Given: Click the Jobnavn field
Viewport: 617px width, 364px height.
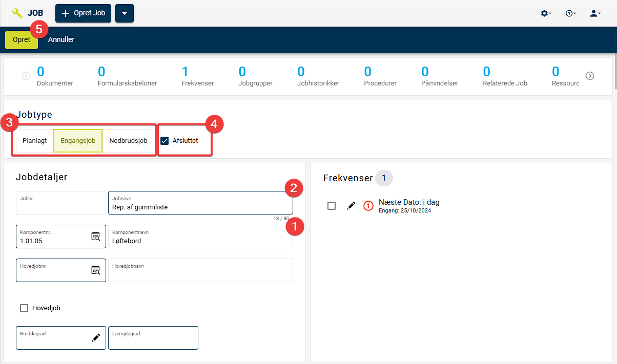Looking at the screenshot, I should [x=200, y=203].
